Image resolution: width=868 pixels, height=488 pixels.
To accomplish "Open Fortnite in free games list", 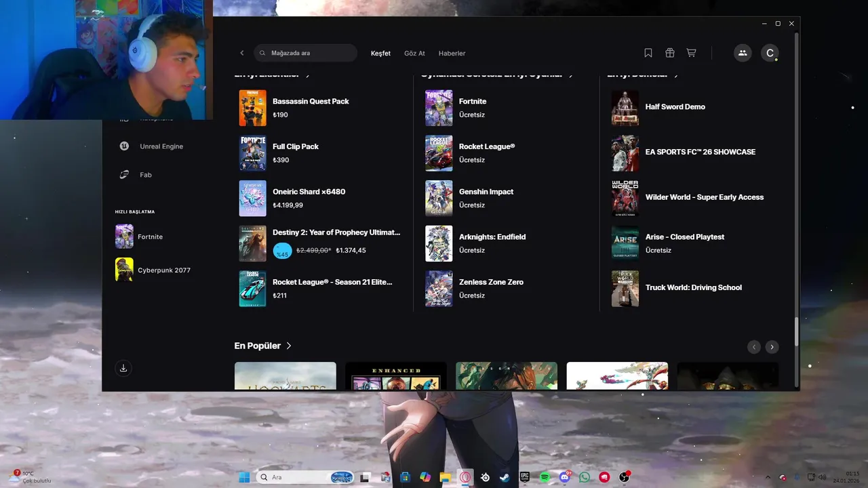I will coord(506,108).
